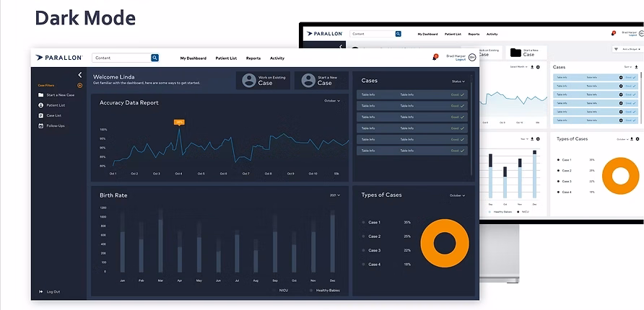644x310 pixels.
Task: Open October dropdown in Accuracy Data Report
Action: (x=332, y=101)
